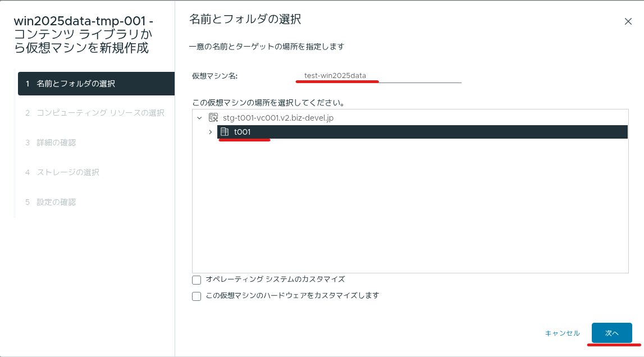Collapse the stg-t001-vc001.v2.biz-devel.jp tree node
Viewport: 644px width, 357px height.
[x=200, y=118]
